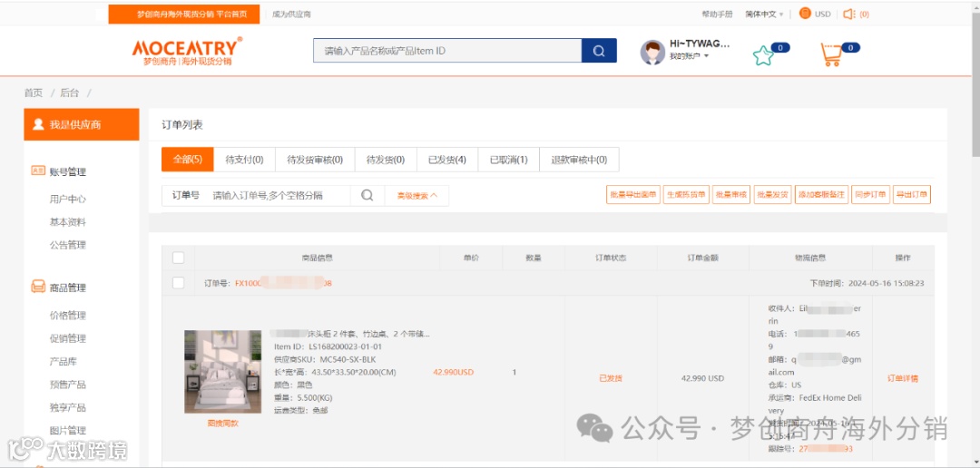Click the 账号管理 section icon
Screen dimensions: 980x468
click(38, 171)
